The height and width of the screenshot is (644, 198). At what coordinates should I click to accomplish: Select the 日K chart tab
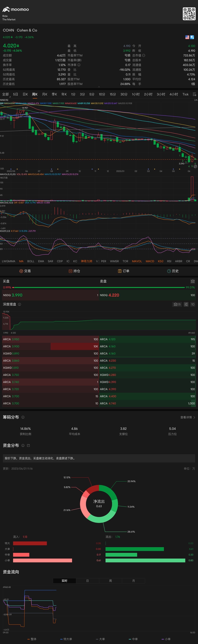point(25,94)
